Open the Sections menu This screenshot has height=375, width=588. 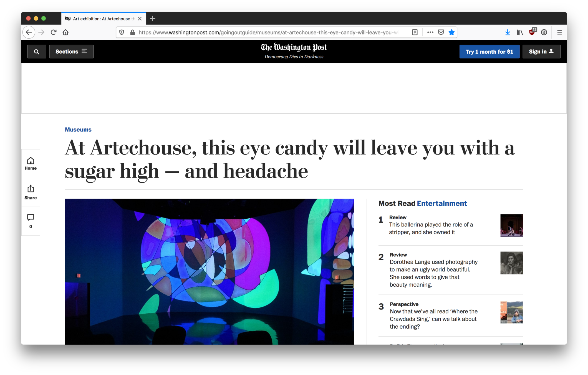click(71, 52)
